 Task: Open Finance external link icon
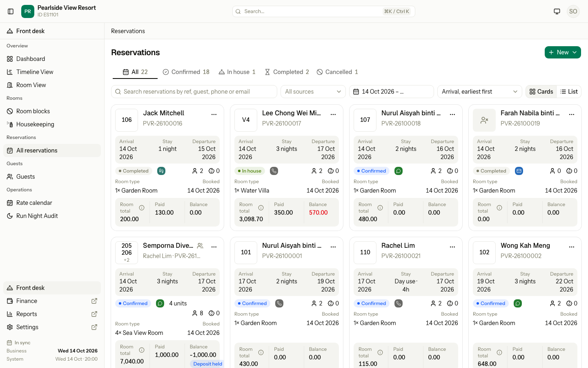(x=94, y=301)
